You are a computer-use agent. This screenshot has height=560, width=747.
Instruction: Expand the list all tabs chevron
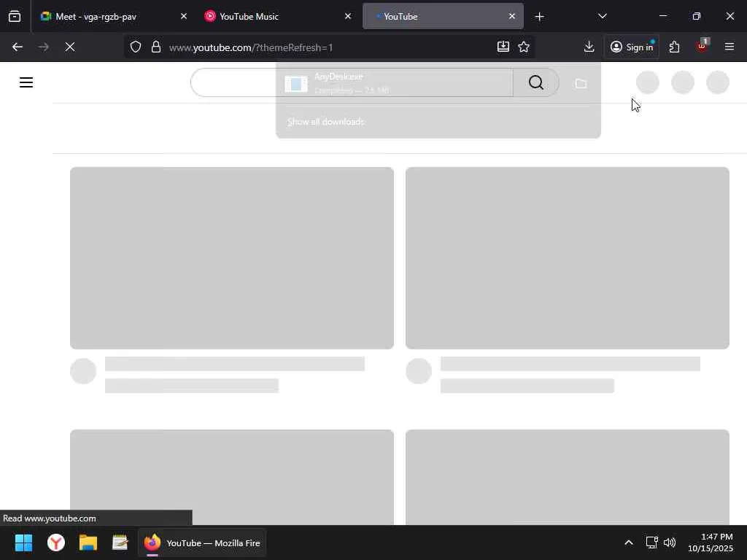coord(602,16)
